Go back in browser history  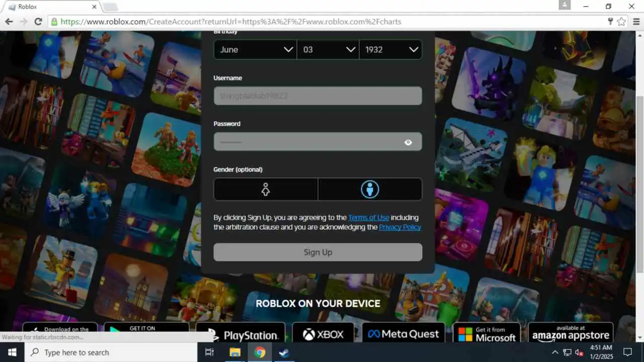(x=9, y=22)
